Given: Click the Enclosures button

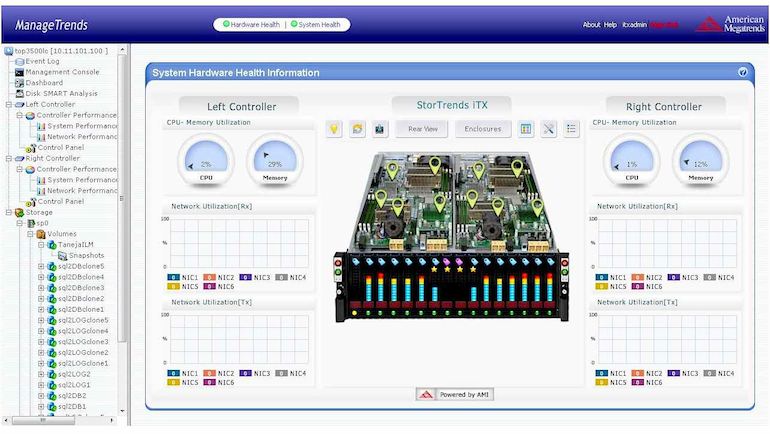Looking at the screenshot, I should coord(483,129).
